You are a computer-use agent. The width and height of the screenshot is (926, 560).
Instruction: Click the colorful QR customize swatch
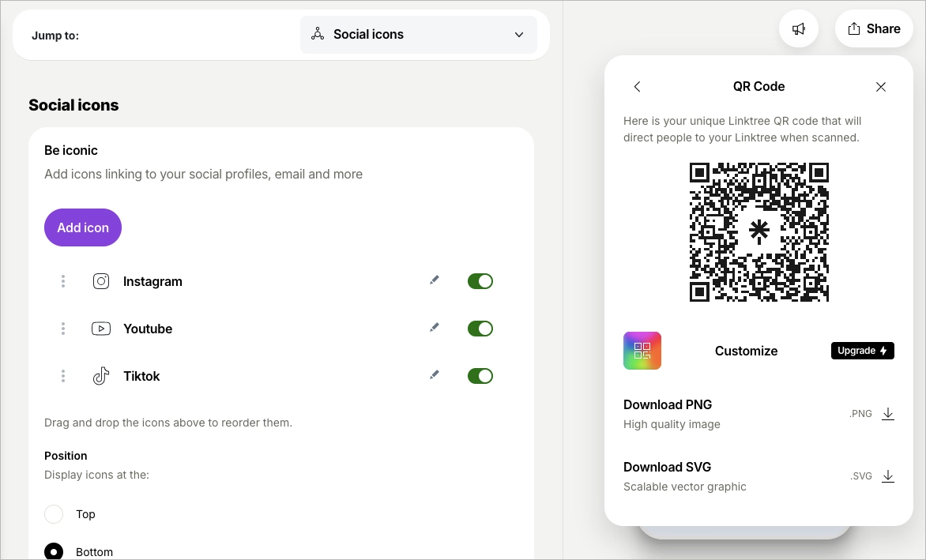(x=642, y=350)
